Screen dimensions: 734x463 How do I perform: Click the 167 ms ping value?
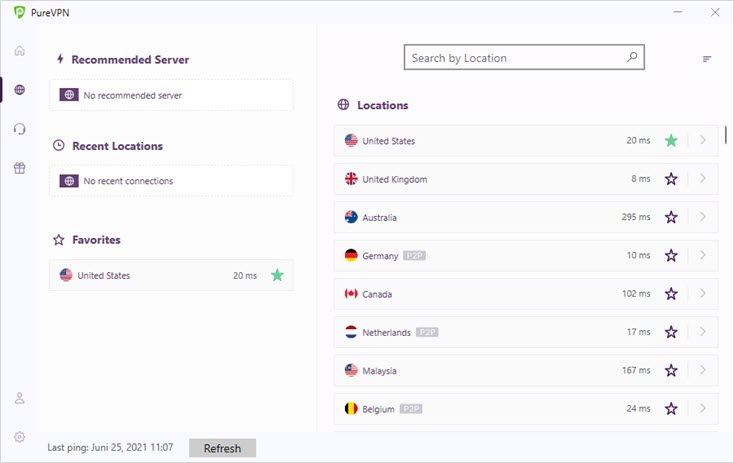636,370
